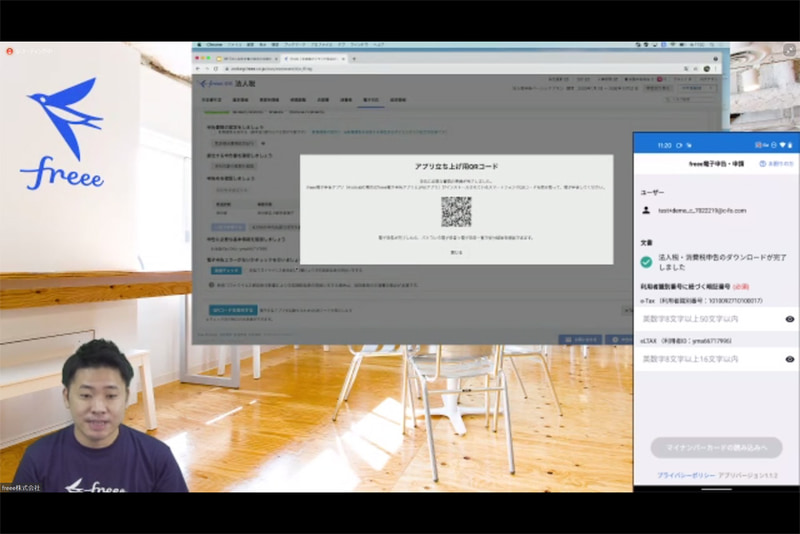Select the 電子申告 tab in freee nav

click(371, 100)
